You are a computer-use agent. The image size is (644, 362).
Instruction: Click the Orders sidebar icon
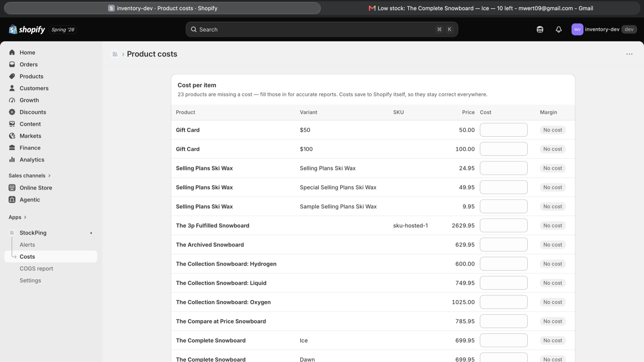12,64
